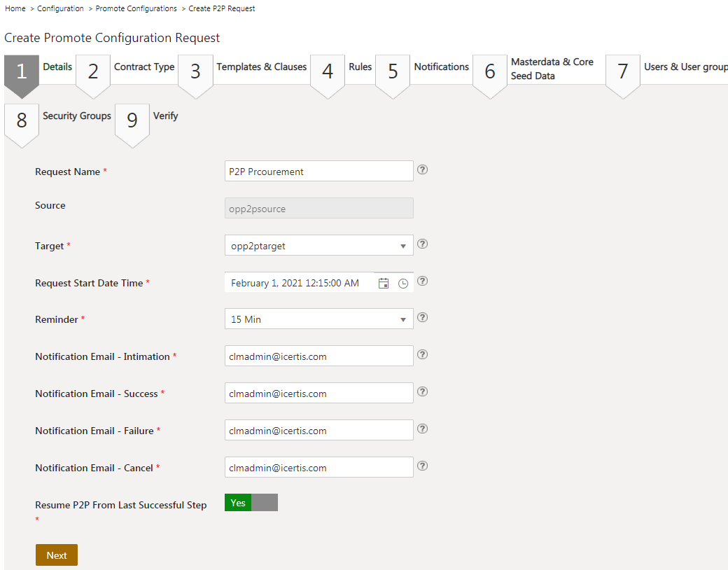Navigate to Home via breadcrumb
Image resolution: width=728 pixels, height=570 pixels.
15,8
